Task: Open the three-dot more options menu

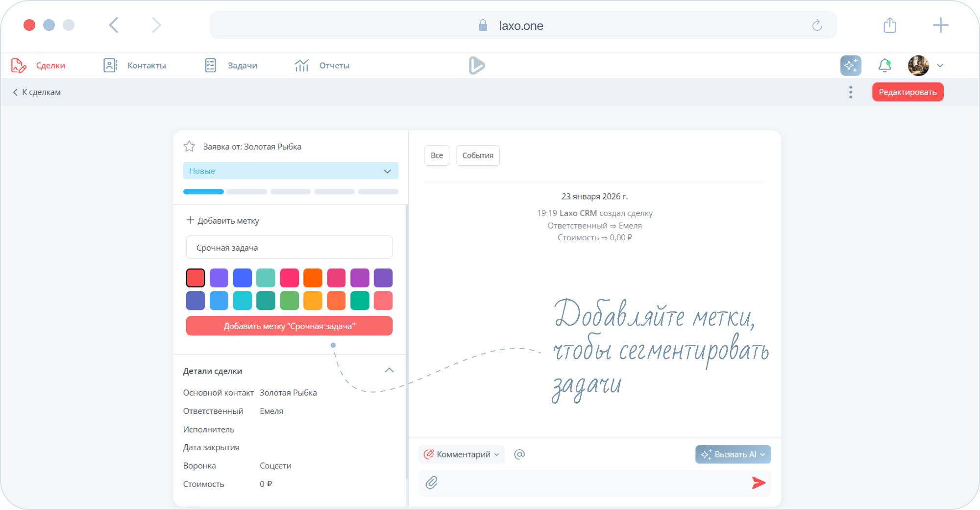Action: coord(851,92)
